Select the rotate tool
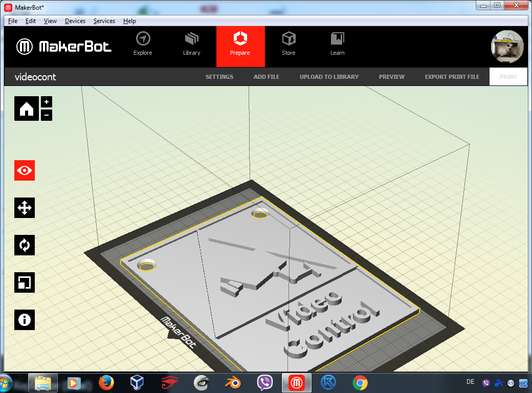Viewport: 532px width, 393px height. click(x=25, y=245)
